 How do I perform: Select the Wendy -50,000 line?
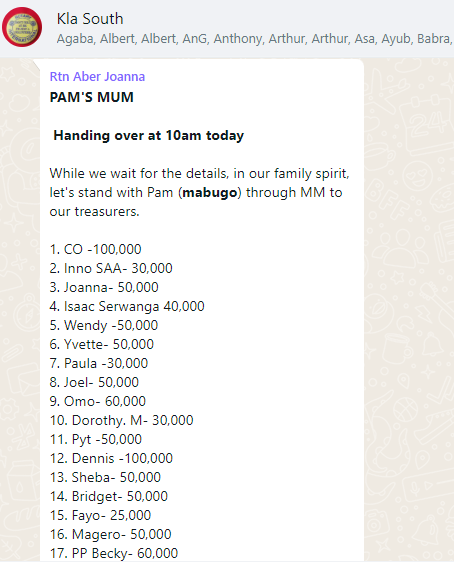(104, 325)
